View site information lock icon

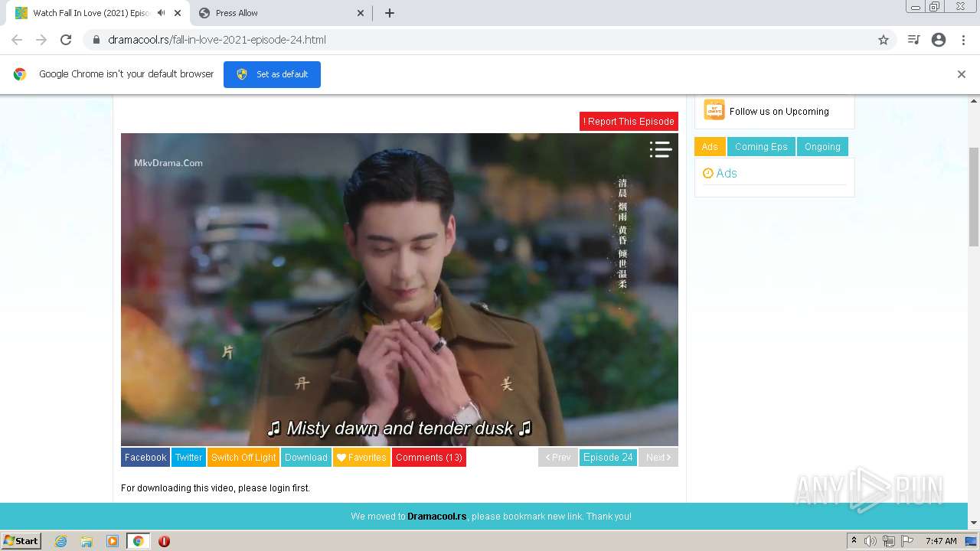click(x=96, y=40)
